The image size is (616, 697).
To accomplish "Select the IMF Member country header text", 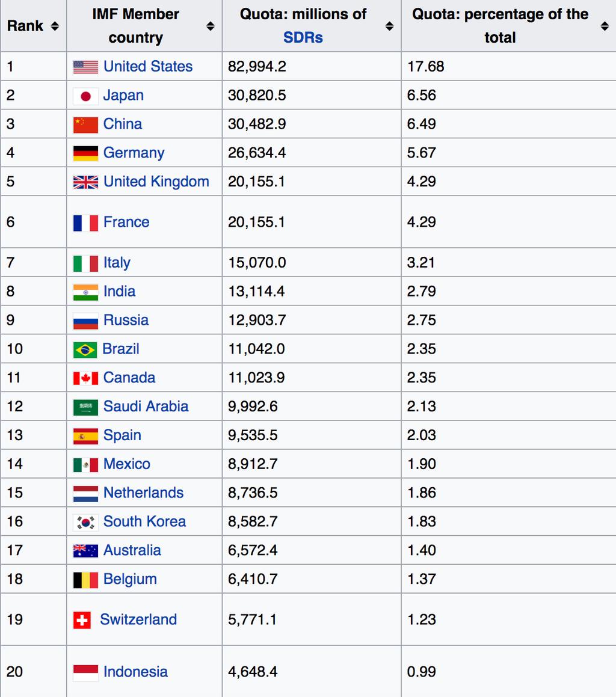I will point(136,26).
